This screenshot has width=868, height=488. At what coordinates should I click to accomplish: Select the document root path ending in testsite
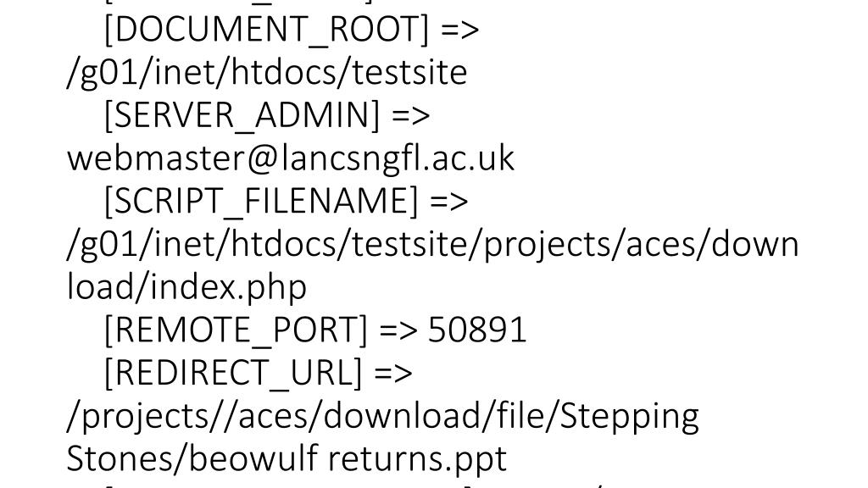(267, 73)
